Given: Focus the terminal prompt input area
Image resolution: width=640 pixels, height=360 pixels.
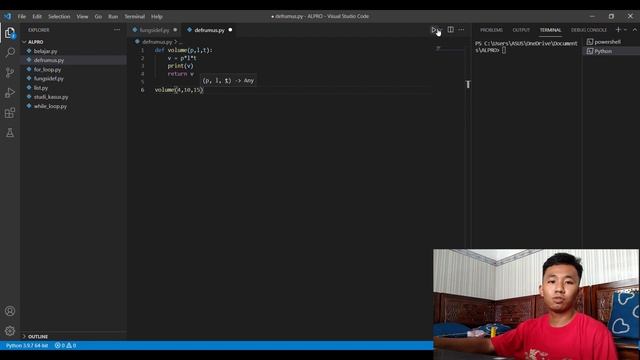Looking at the screenshot, I should click(x=504, y=50).
